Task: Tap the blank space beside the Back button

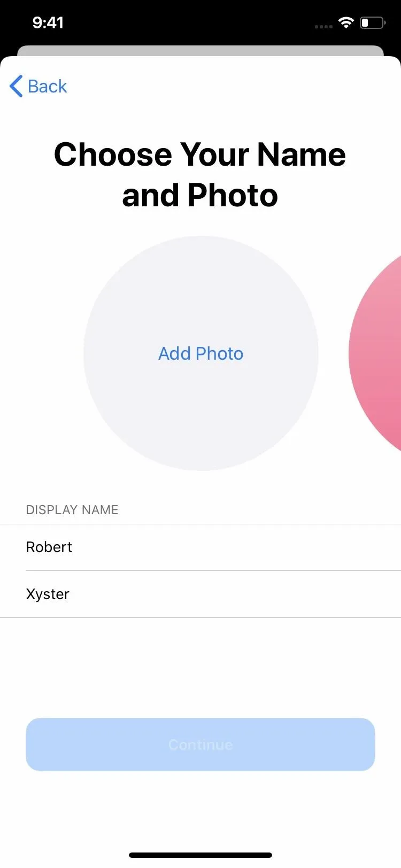Action: coord(235,86)
